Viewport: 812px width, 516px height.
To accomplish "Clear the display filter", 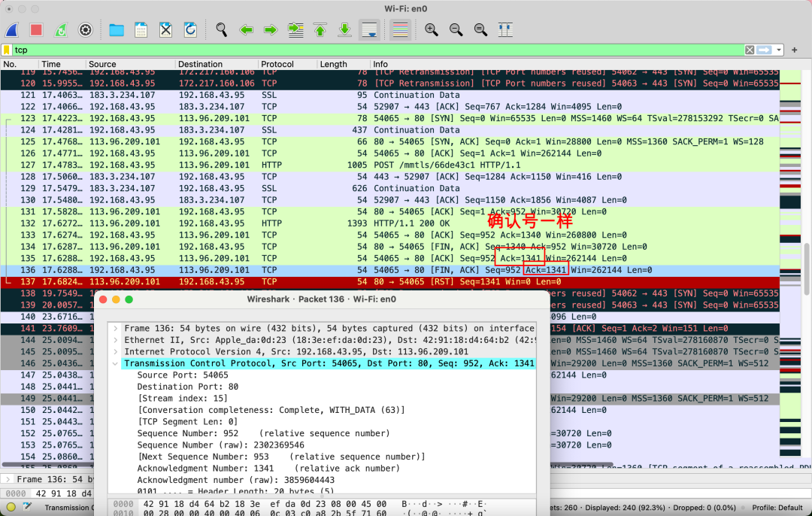I will pos(750,50).
